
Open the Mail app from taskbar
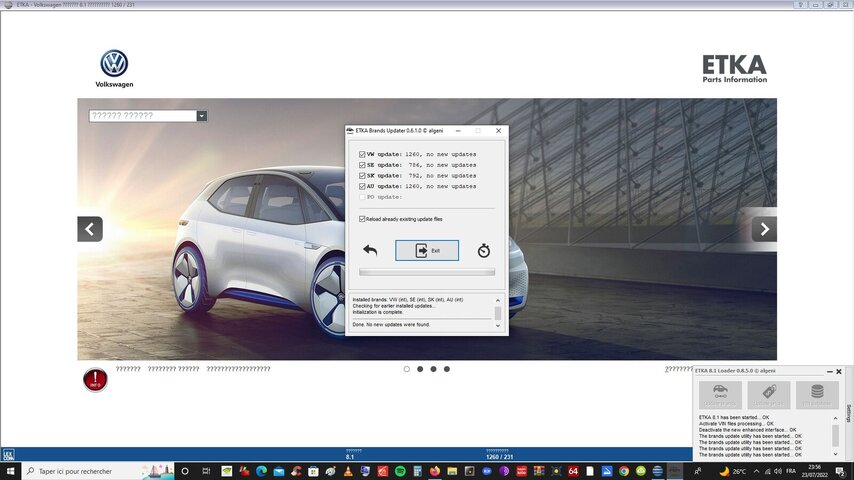tap(279, 471)
